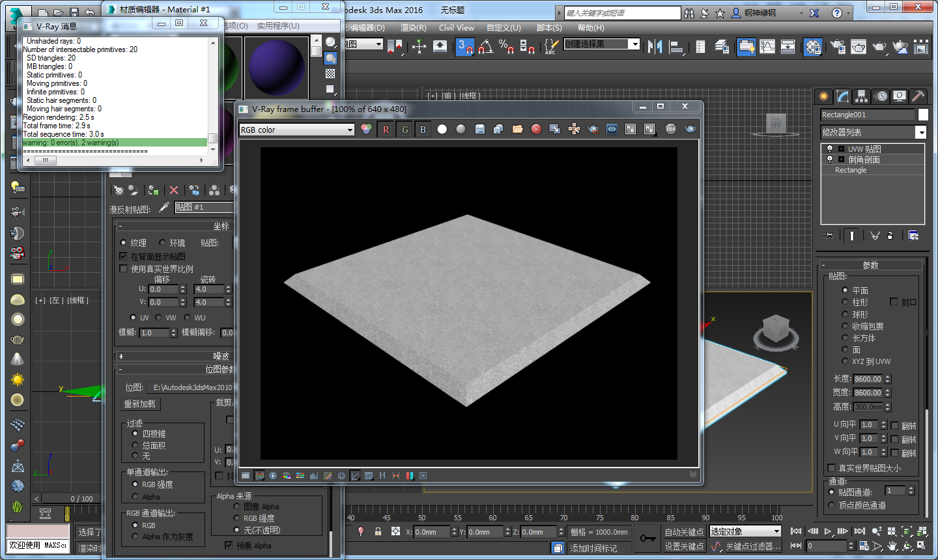Open the 修改器列表 dropdown
938x560 pixels.
click(874, 132)
